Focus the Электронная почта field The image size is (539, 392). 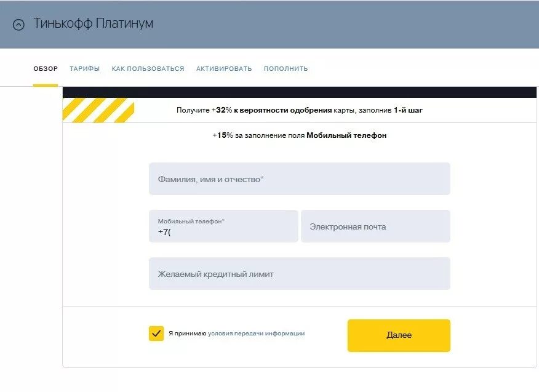click(x=375, y=226)
